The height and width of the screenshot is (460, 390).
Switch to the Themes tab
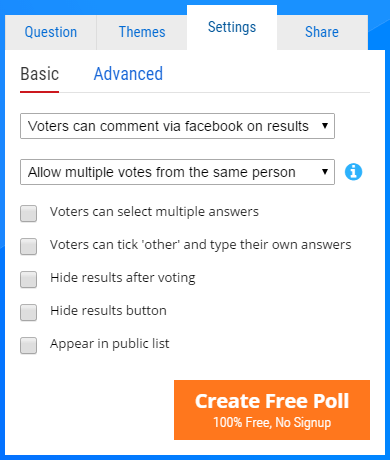click(142, 32)
